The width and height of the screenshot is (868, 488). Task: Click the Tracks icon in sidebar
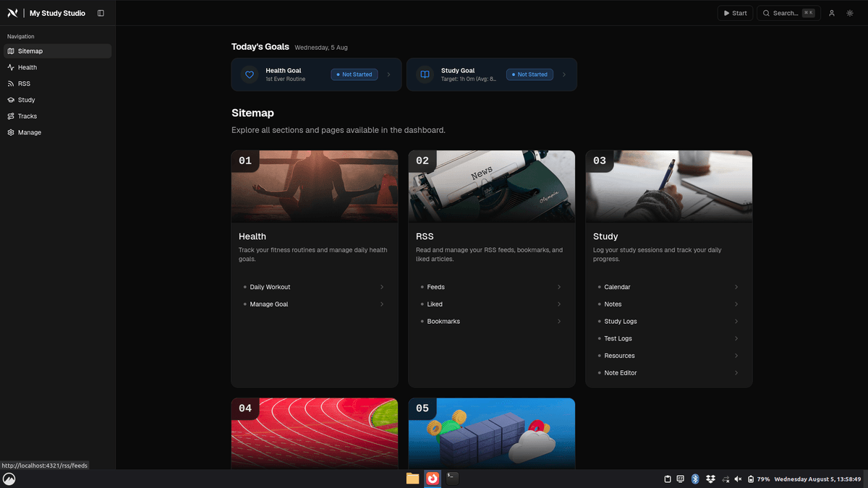11,116
